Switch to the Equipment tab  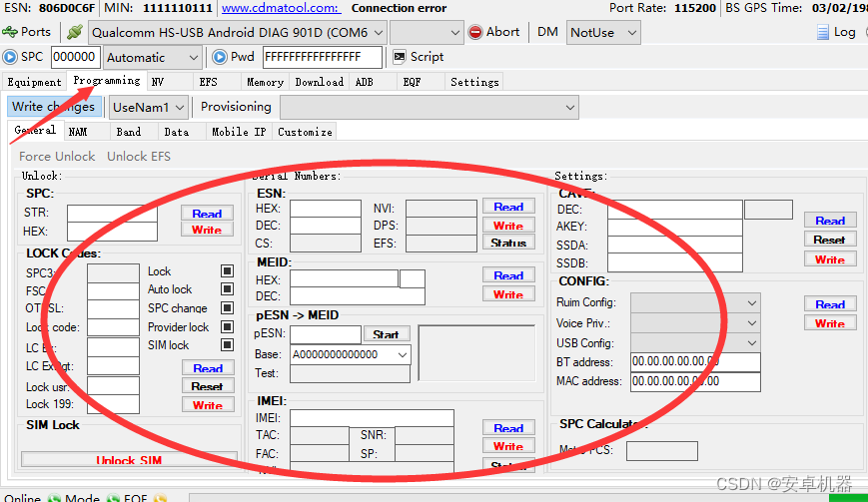34,82
